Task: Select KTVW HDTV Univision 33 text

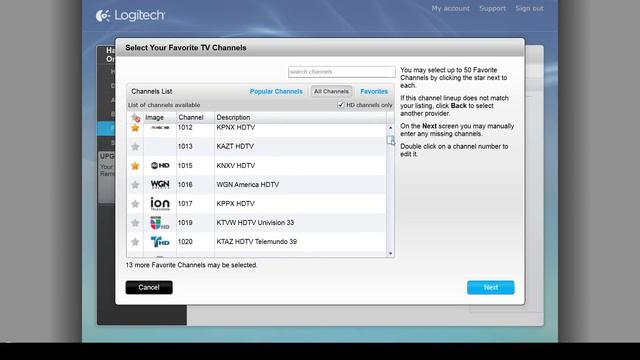Action: point(255,223)
